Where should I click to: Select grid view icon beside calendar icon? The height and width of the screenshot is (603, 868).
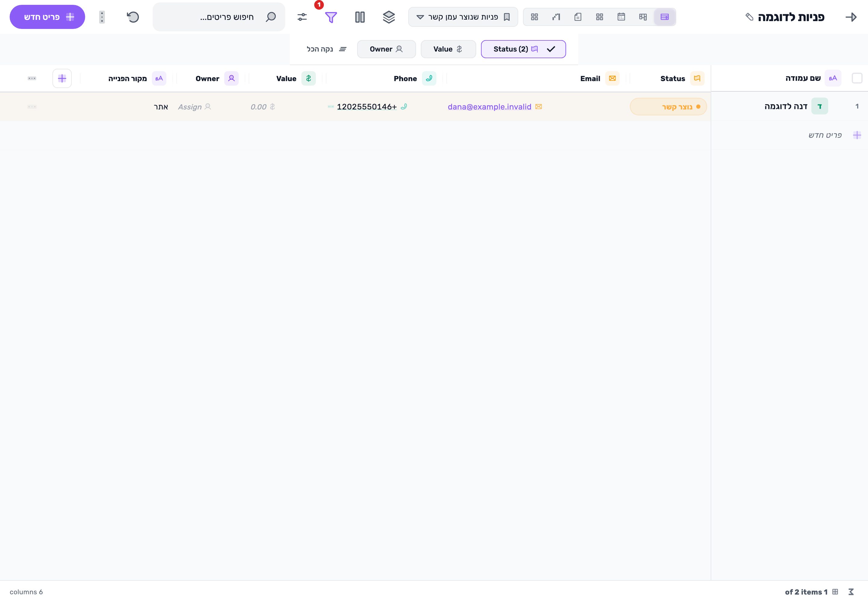click(599, 17)
